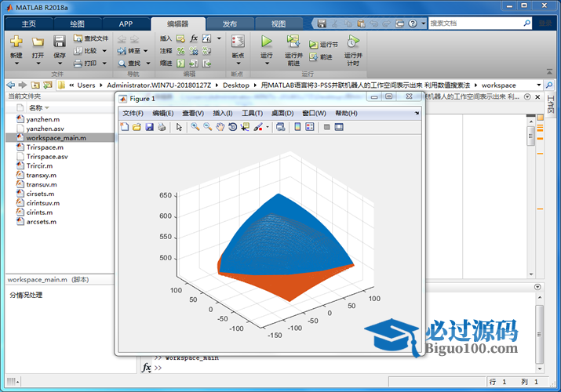Switch to the 绘图 Plots tab
The width and height of the screenshot is (561, 392).
point(77,24)
